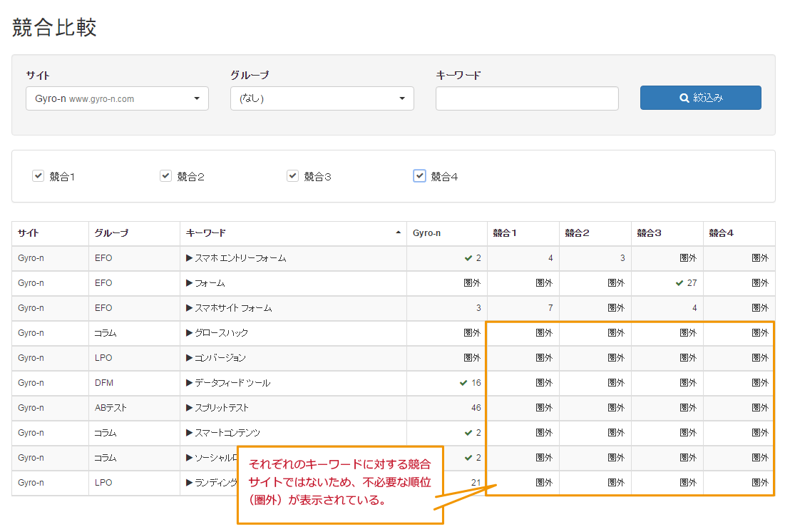The width and height of the screenshot is (785, 532).
Task: Click the green checkmark beside 競合3 rank 27
Action: pos(679,283)
